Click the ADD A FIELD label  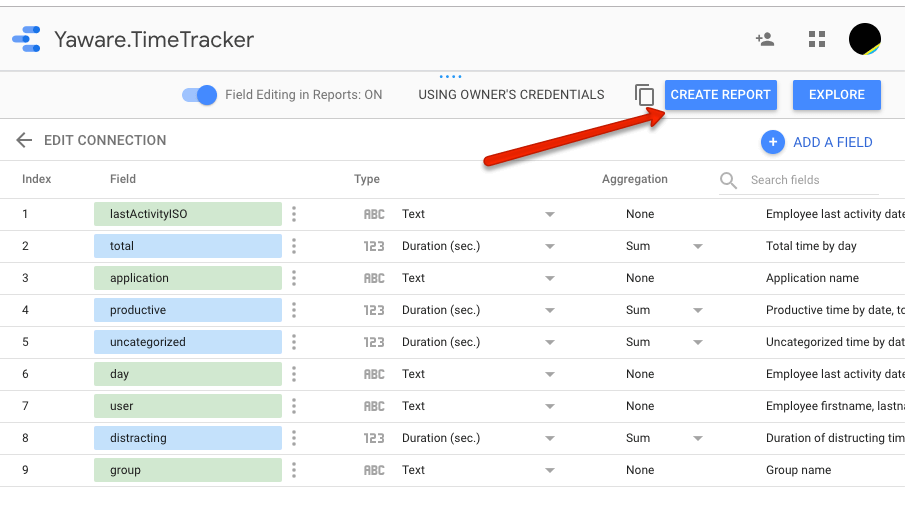point(832,143)
